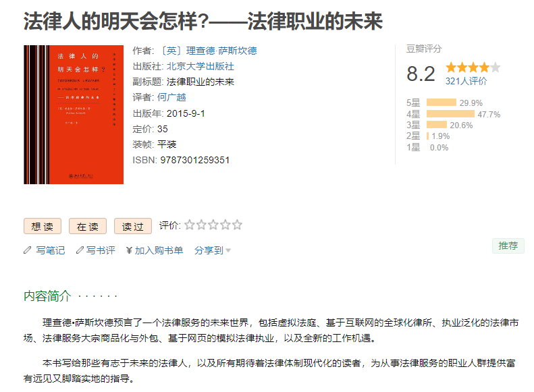Click the ISBN number 9787301259351

click(x=195, y=160)
